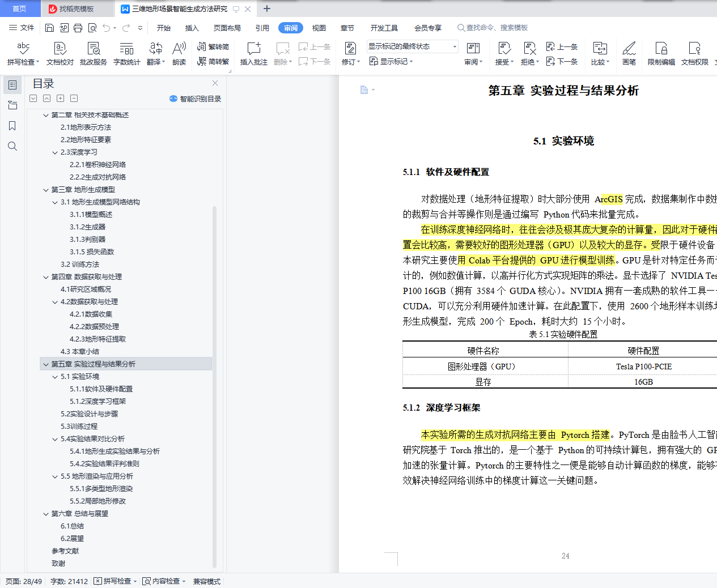
Task: Go to 下一条 next revision
Action: point(562,61)
